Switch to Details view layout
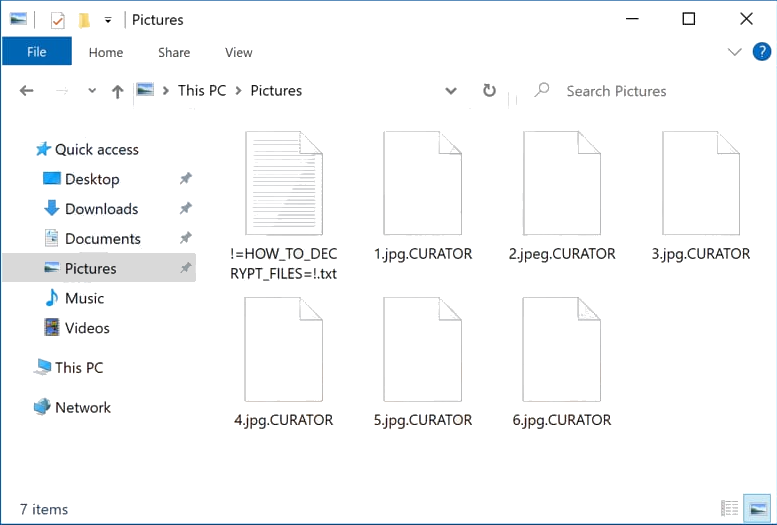The image size is (777, 525). pos(730,509)
